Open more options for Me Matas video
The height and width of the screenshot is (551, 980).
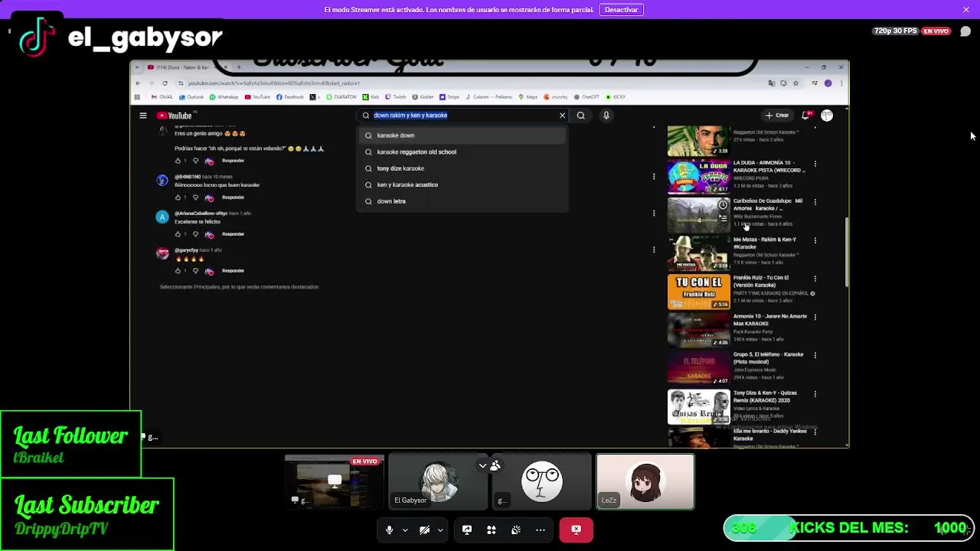[815, 240]
